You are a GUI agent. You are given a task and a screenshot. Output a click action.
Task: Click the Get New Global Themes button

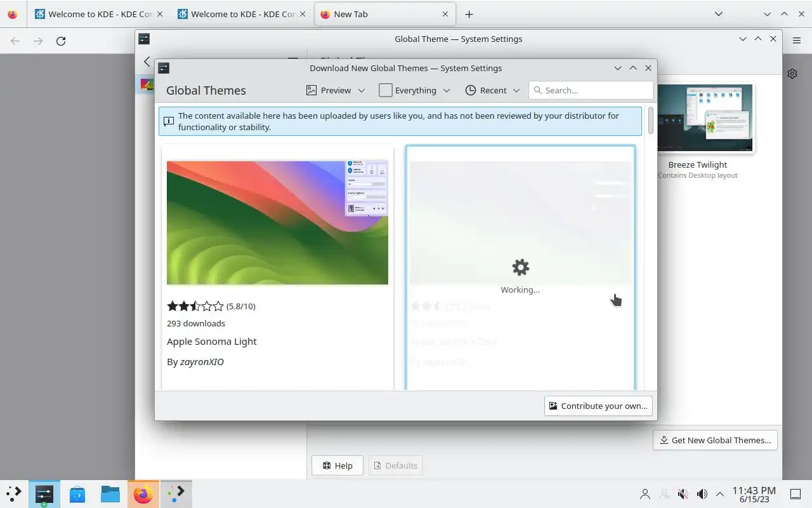(x=715, y=440)
